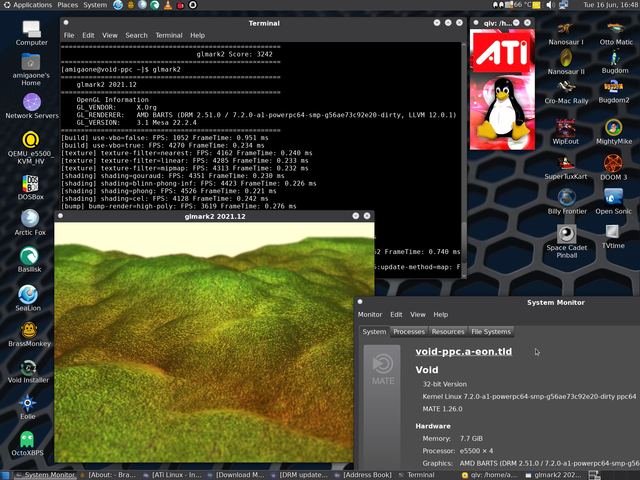Launch DOOM 3 desktop icon

(x=613, y=167)
